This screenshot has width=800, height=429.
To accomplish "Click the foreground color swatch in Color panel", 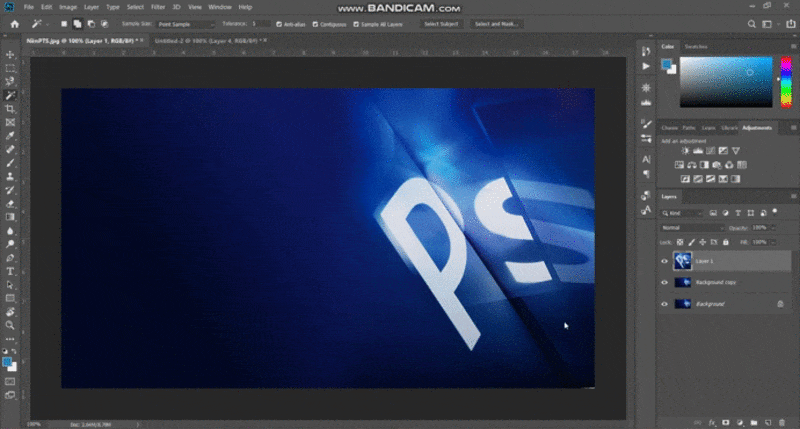I will click(666, 64).
